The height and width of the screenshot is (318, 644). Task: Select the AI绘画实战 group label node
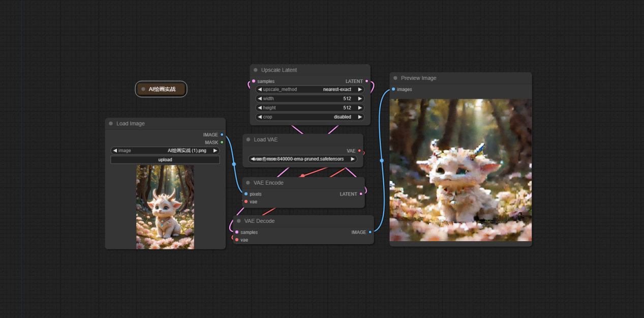[161, 89]
